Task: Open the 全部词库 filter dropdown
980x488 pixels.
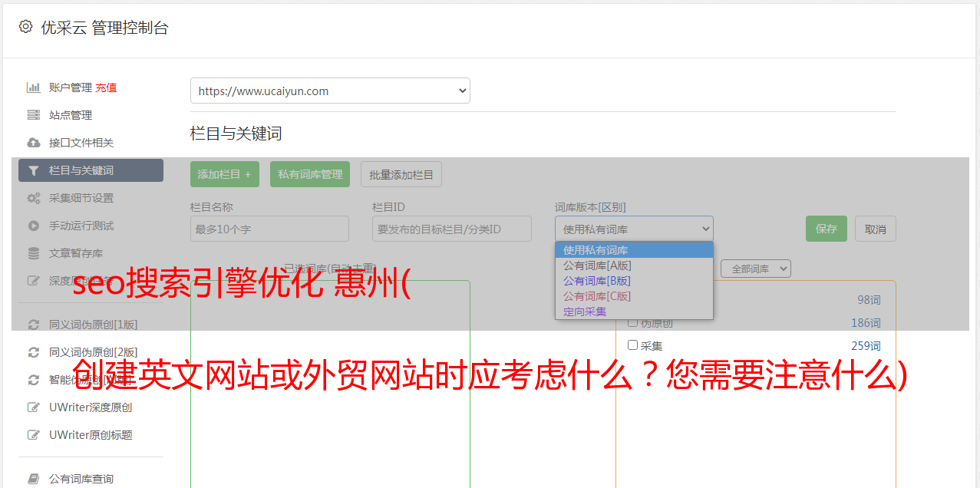Action: 755,269
